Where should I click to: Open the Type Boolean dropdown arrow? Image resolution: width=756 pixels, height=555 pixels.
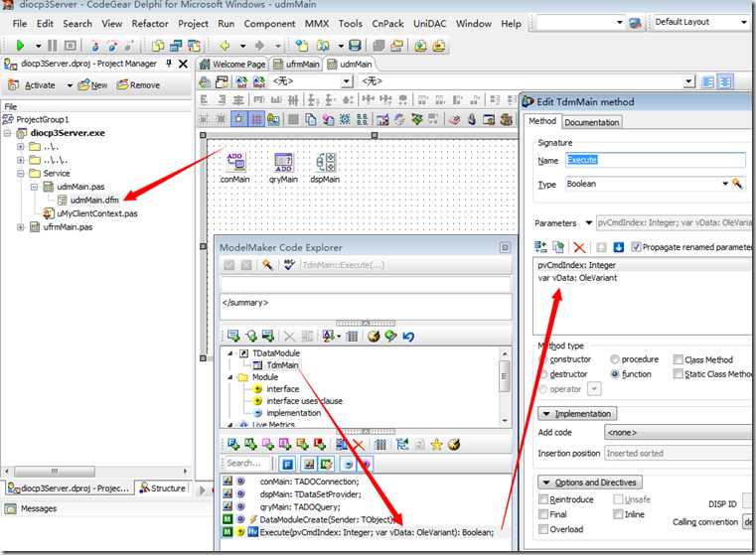pos(724,184)
